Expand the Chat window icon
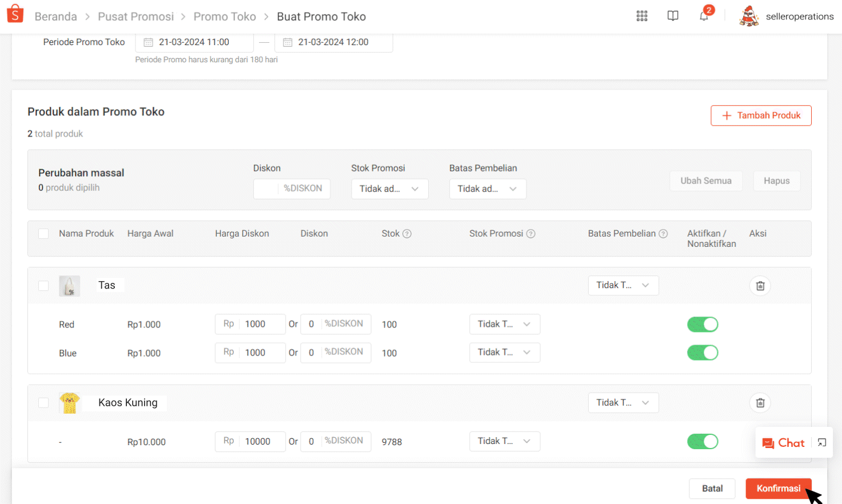Image resolution: width=842 pixels, height=504 pixels. 822,443
